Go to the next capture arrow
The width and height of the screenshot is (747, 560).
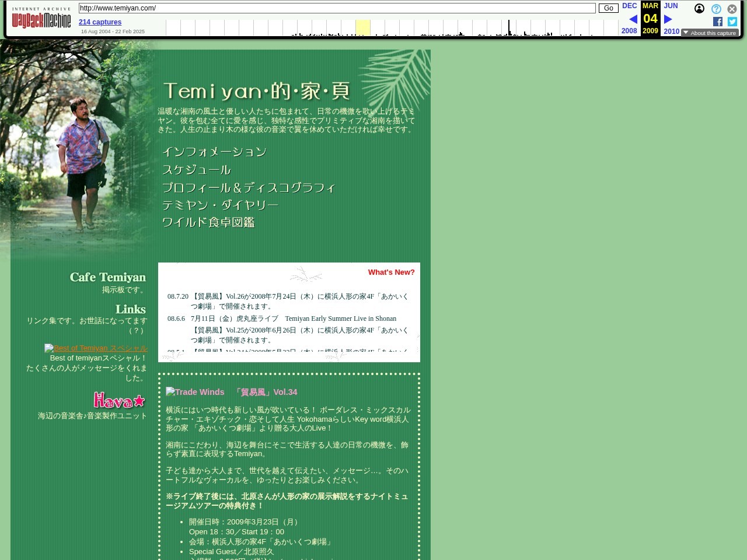tap(668, 19)
